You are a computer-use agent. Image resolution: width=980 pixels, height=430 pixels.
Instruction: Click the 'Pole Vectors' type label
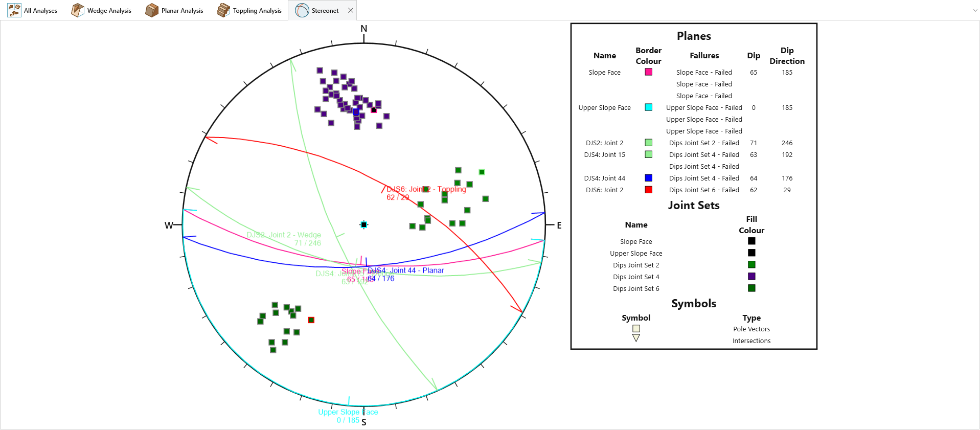[751, 329]
